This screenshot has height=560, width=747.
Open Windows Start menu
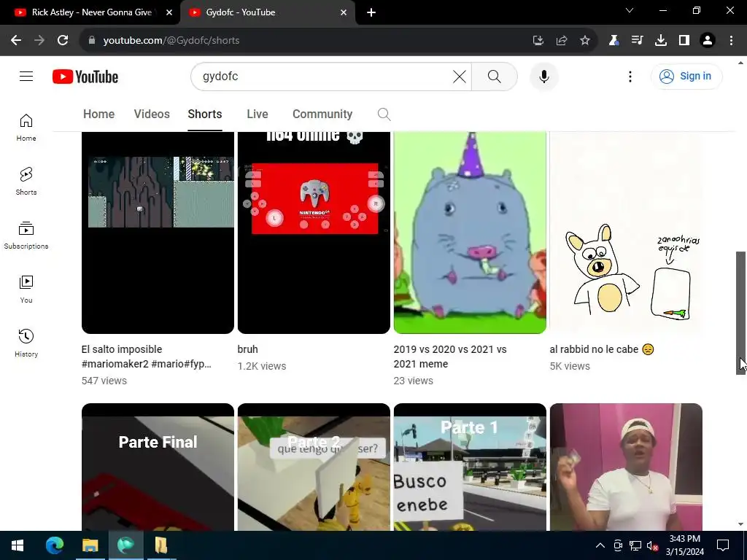[x=18, y=545]
